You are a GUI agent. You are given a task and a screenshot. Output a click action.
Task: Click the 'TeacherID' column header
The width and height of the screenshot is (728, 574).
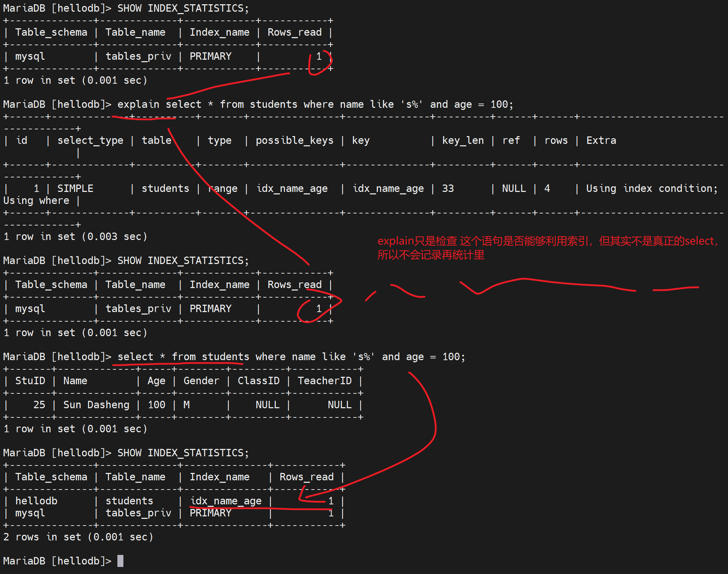pos(324,381)
